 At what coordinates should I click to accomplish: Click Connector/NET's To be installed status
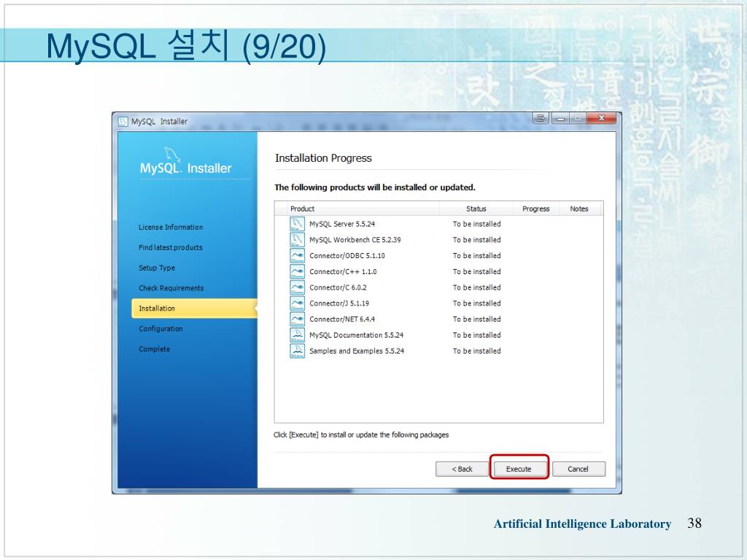(x=477, y=319)
